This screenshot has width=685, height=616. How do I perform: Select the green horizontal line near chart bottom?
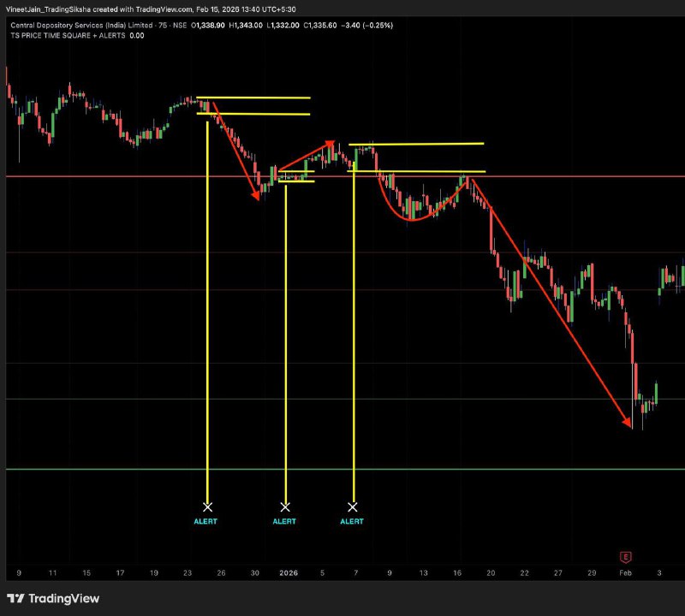pos(342,469)
